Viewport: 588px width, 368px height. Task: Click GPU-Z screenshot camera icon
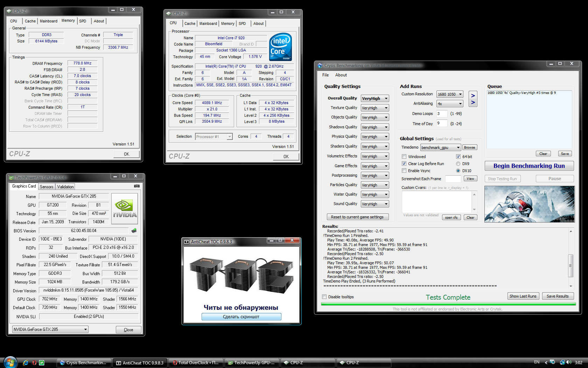(x=137, y=186)
